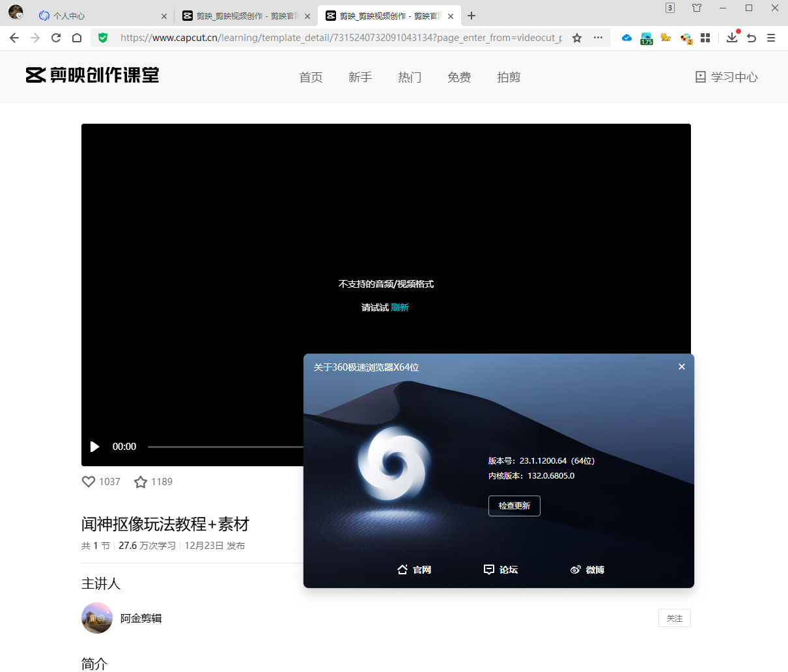Open a new tab with plus button

471,16
